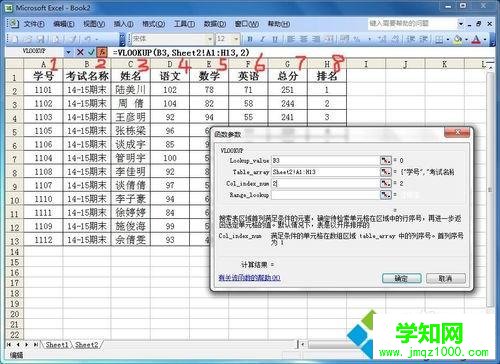This screenshot has height=364, width=500.
Task: Click the green check to confirm the formula
Action: pyautogui.click(x=91, y=52)
